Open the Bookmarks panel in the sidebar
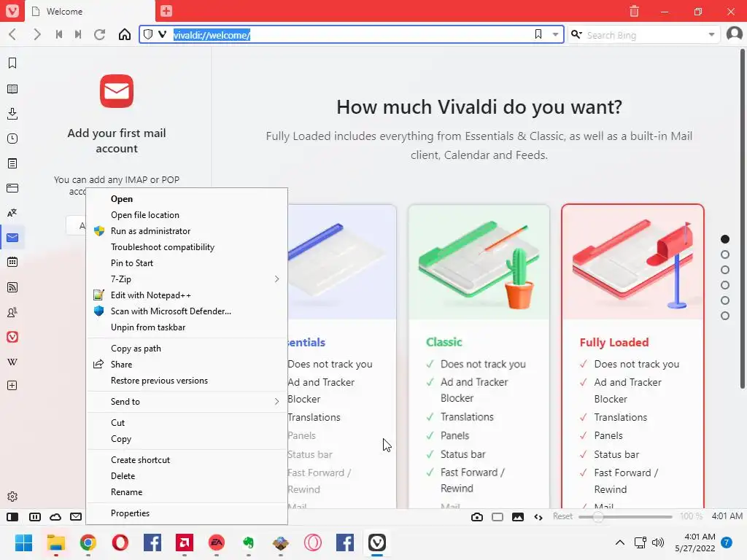 click(x=12, y=63)
